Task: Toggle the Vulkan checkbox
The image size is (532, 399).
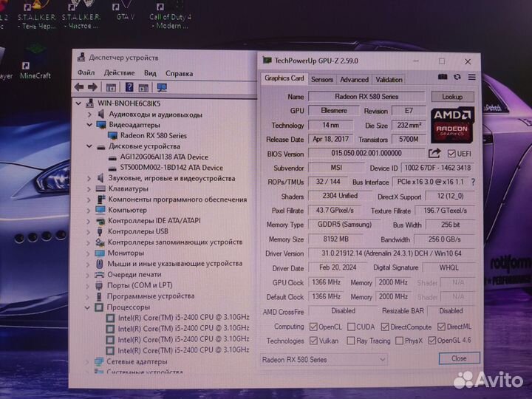Action: click(x=313, y=341)
